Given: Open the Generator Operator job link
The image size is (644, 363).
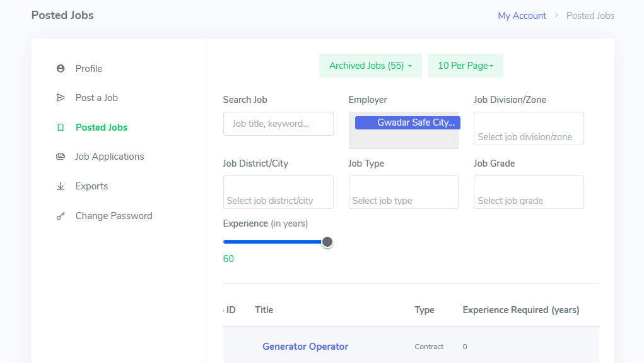Looking at the screenshot, I should (305, 347).
